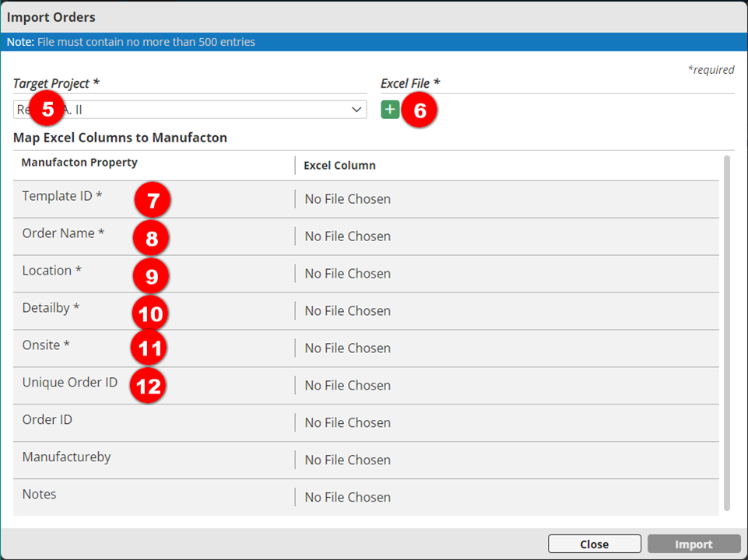Click the red marker numbered 8
The width and height of the screenshot is (748, 560).
click(x=151, y=238)
